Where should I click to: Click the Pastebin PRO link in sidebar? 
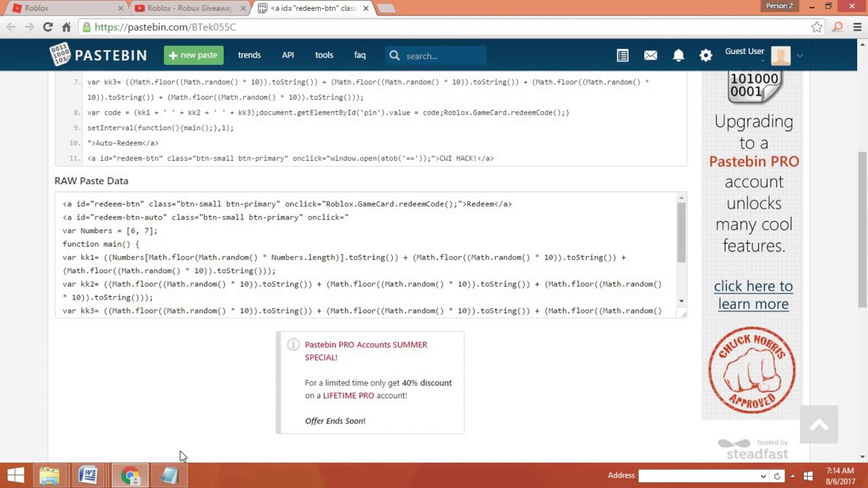point(754,161)
